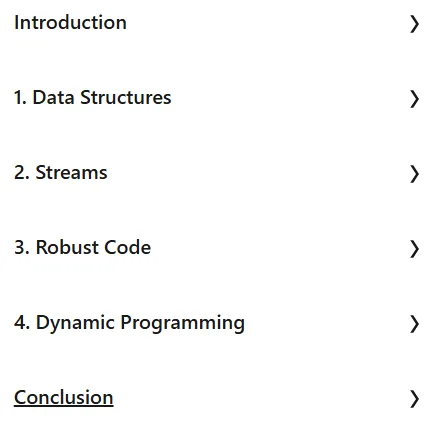Expand the Robust Code chevron

pos(414,249)
